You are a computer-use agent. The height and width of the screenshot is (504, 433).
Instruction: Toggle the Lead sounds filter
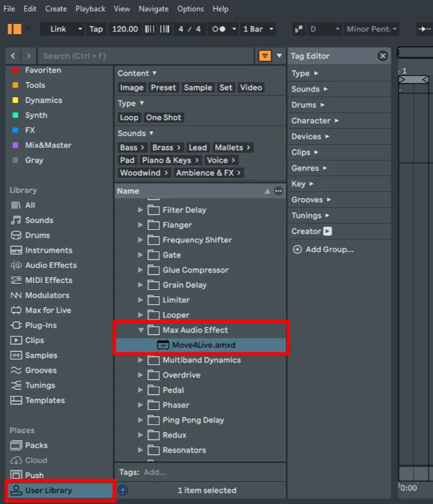click(x=197, y=148)
